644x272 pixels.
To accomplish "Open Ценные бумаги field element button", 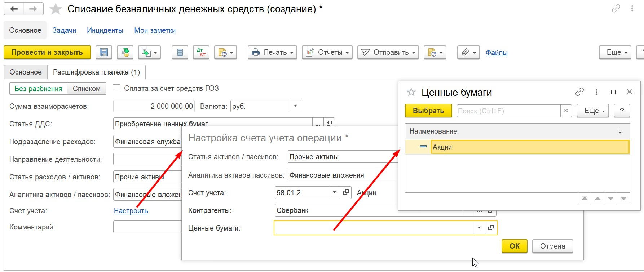I will [491, 228].
